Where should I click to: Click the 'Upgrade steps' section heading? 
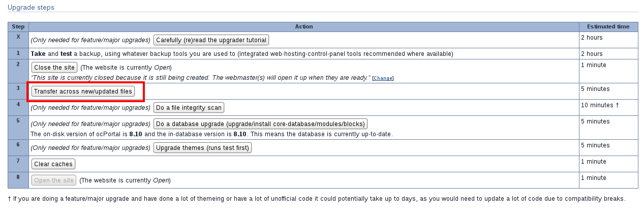point(31,8)
